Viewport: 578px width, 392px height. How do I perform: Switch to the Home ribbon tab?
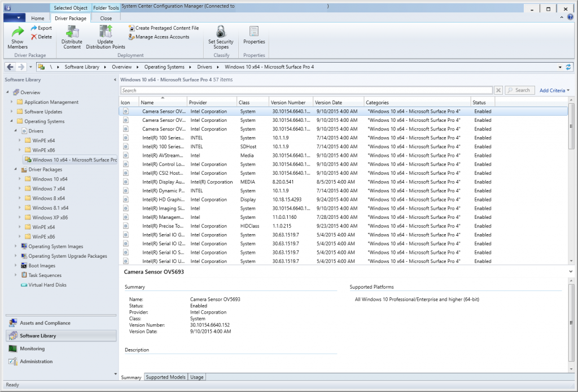click(x=38, y=18)
